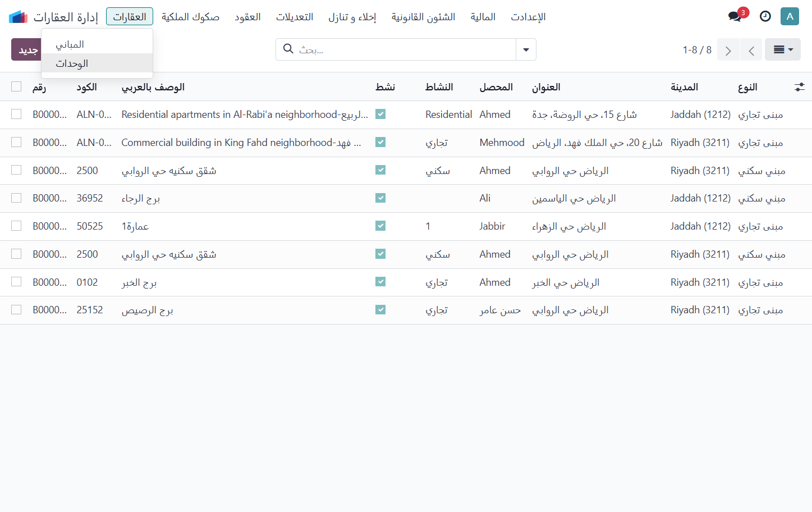
Task: Sort by the العنوان column header
Action: coord(546,87)
